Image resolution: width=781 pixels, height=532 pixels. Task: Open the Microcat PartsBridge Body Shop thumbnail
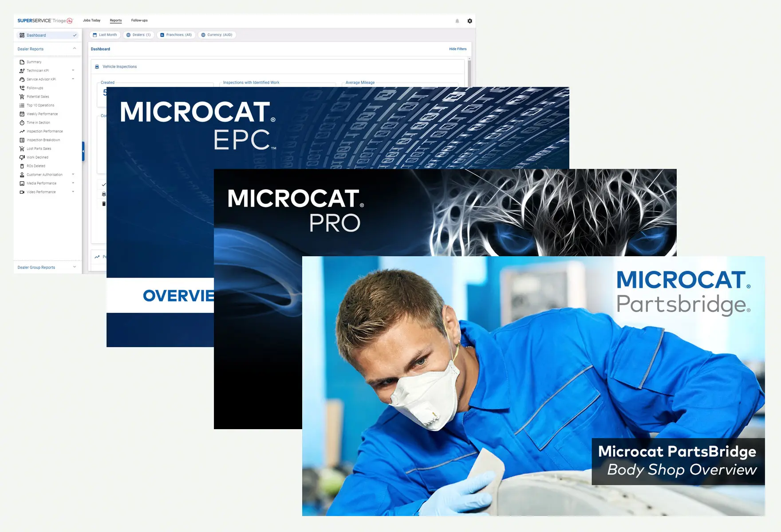(533, 386)
